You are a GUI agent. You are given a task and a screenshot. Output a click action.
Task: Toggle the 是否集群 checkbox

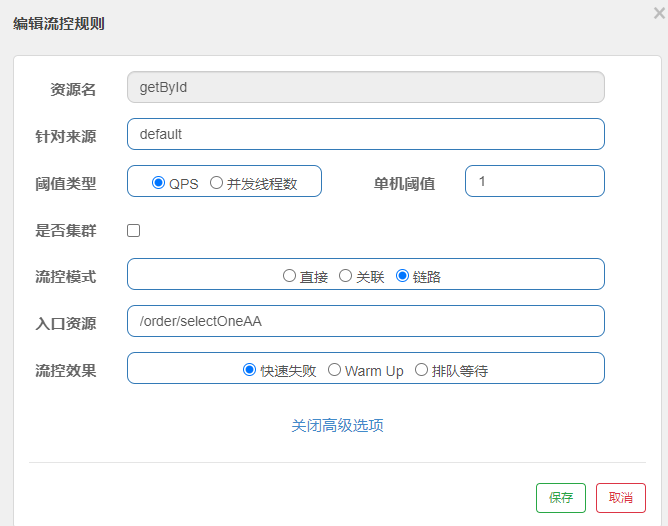134,231
